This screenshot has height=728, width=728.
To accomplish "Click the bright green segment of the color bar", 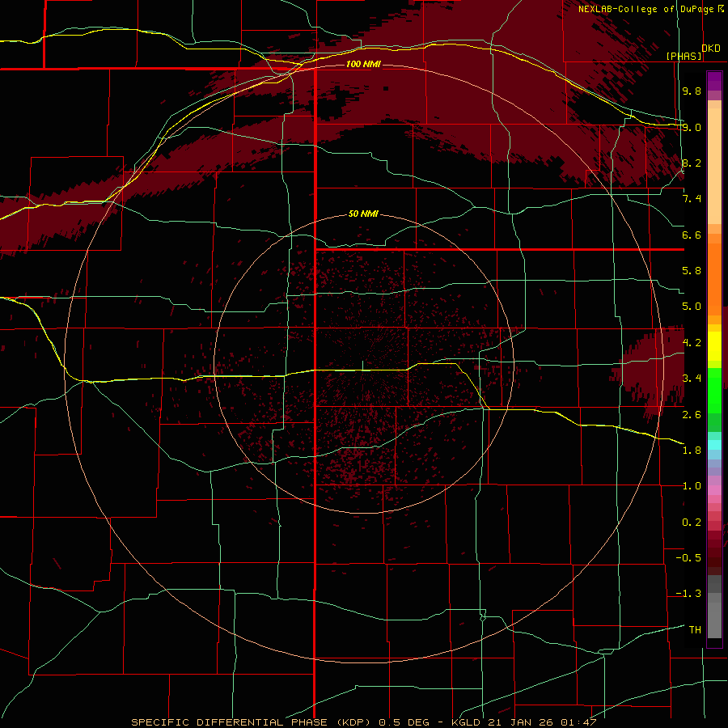I will pos(714,392).
